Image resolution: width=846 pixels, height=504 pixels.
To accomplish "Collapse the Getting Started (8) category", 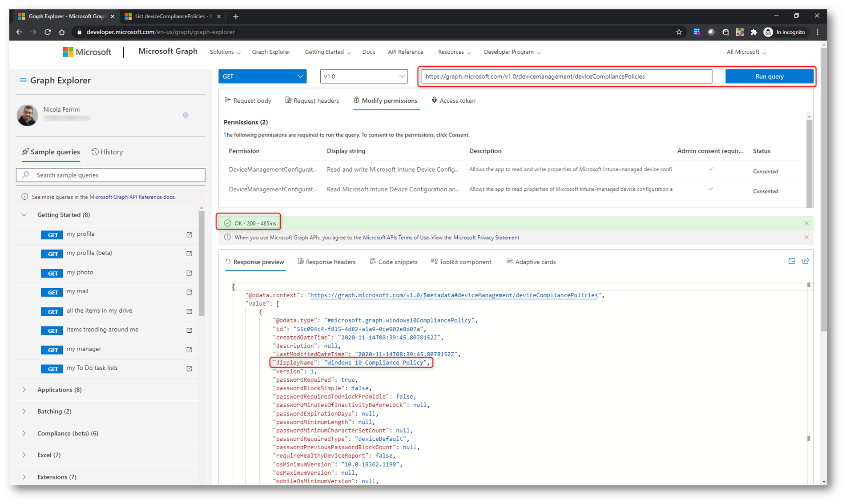I will click(x=24, y=215).
